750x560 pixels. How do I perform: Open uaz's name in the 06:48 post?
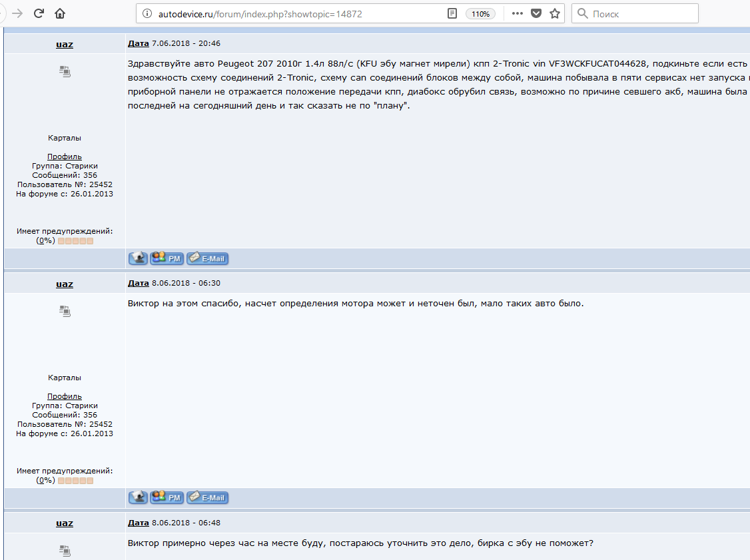coord(65,523)
